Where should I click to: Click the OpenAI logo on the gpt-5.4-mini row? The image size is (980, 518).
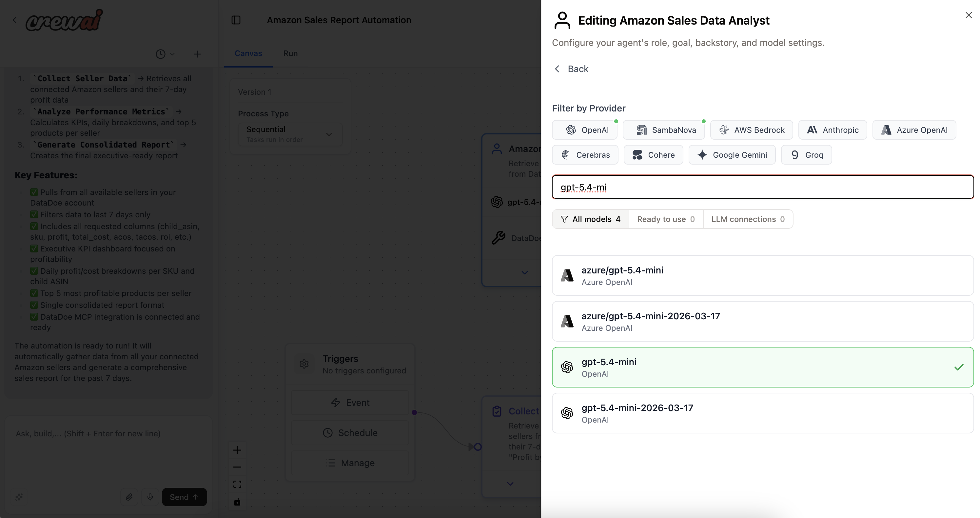[567, 367]
